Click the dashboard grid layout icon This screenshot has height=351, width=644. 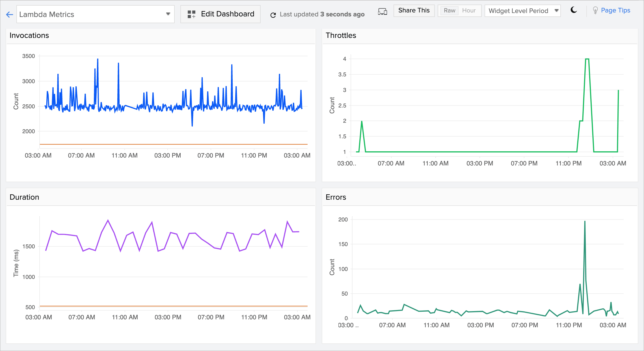click(x=191, y=14)
